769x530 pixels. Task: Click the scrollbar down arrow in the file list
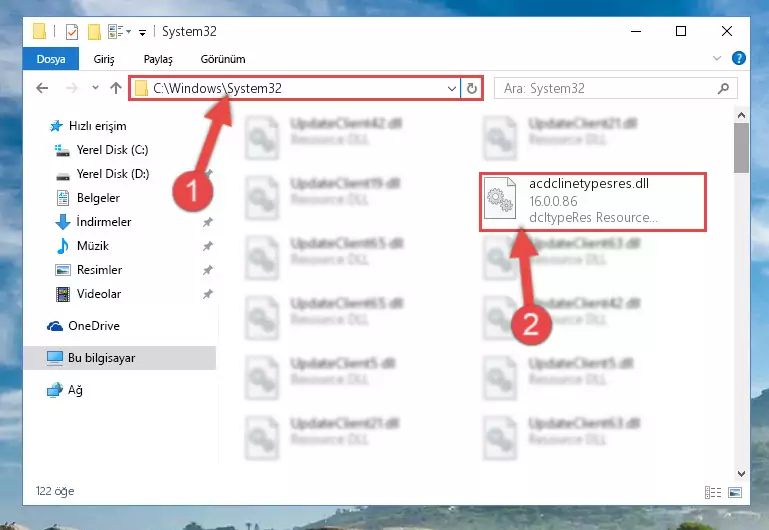(741, 474)
